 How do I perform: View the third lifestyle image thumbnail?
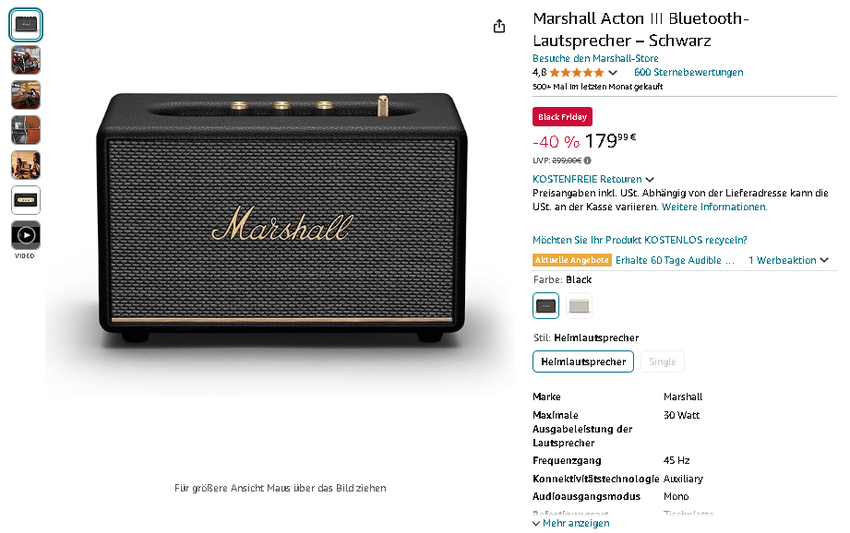point(26,95)
